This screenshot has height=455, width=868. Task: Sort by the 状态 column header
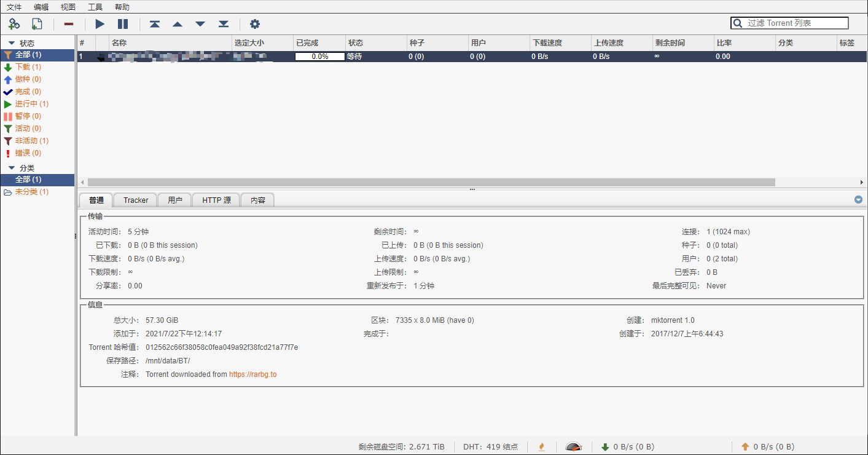pyautogui.click(x=376, y=43)
